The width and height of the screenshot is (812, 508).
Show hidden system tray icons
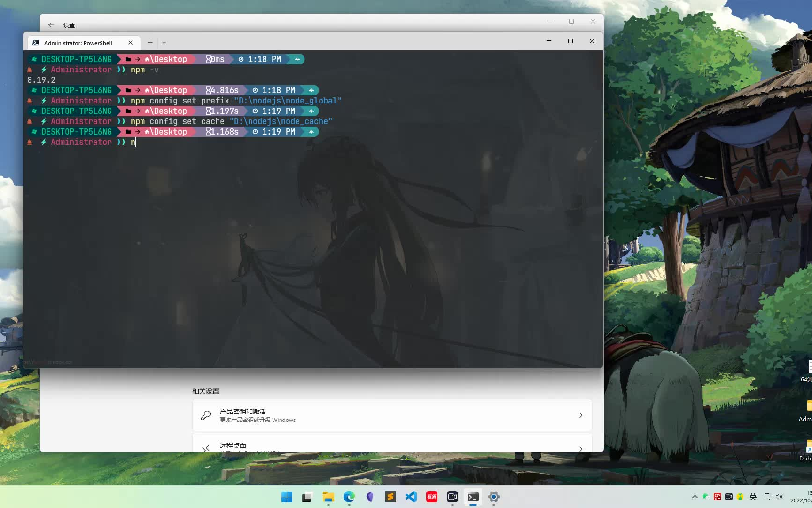coord(695,497)
